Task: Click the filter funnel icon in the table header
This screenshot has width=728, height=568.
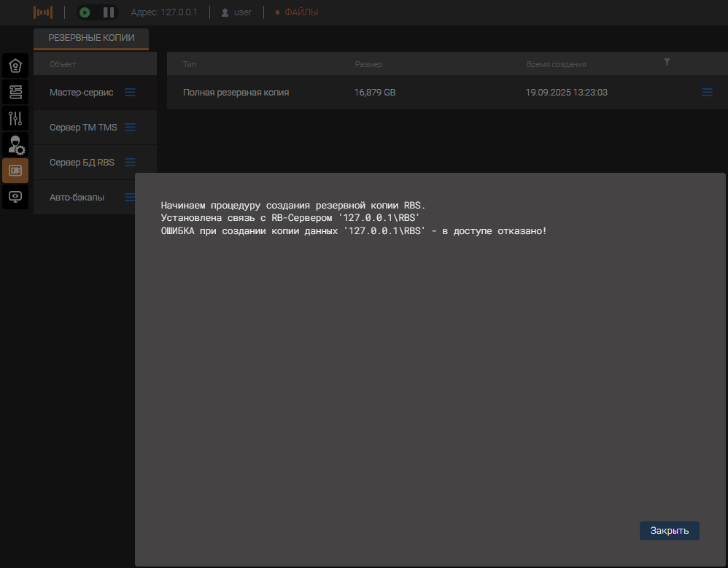Action: [x=667, y=63]
